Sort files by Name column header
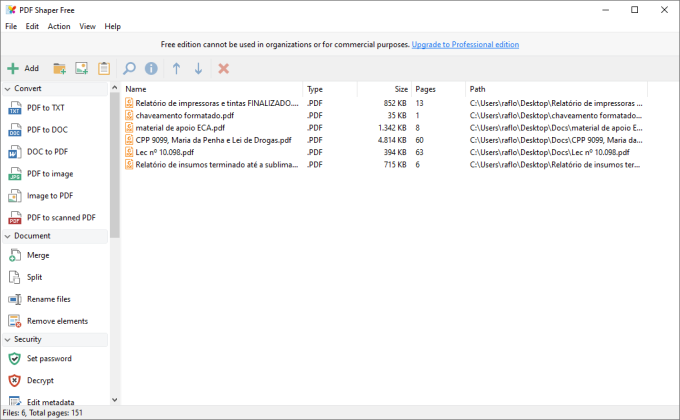Screen dimensions: 680x420 point(212,89)
